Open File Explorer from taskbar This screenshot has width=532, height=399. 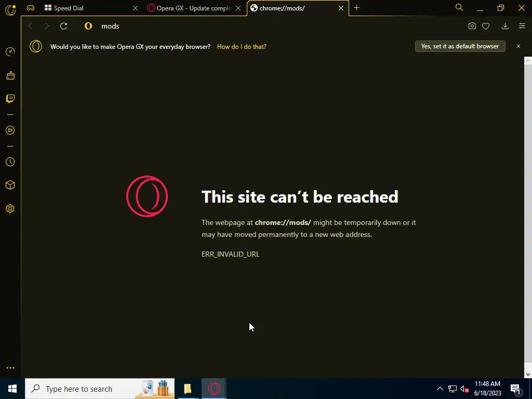coord(188,389)
